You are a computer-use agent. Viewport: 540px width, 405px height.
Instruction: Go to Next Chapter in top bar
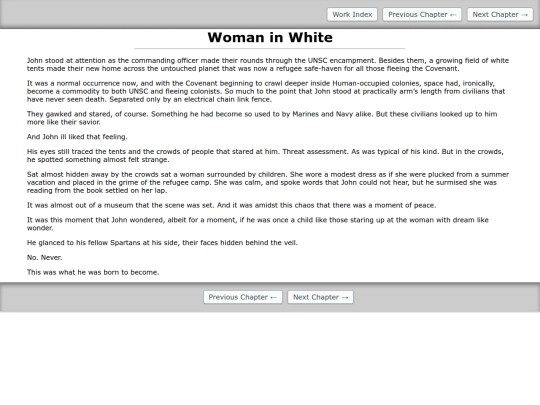point(500,14)
